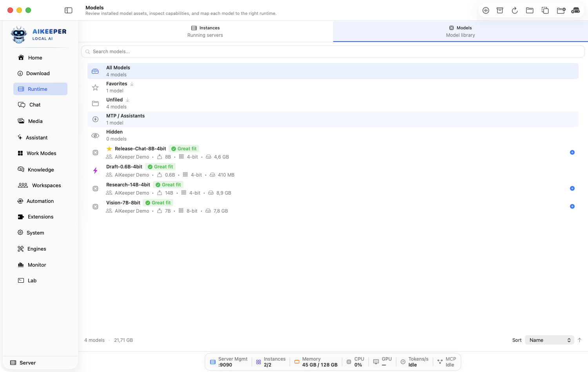Image resolution: width=588 pixels, height=372 pixels.
Task: Open the plain folder toolbar icon
Action: [530, 11]
